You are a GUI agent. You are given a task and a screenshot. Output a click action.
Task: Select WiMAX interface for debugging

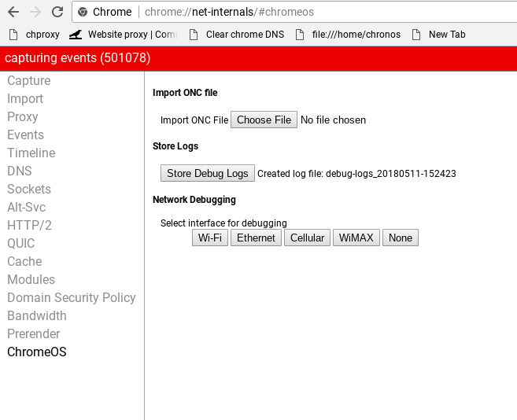[356, 238]
